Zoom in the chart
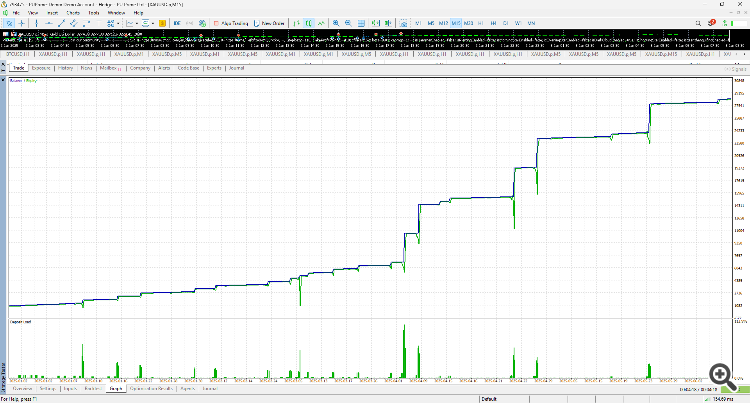 336,23
